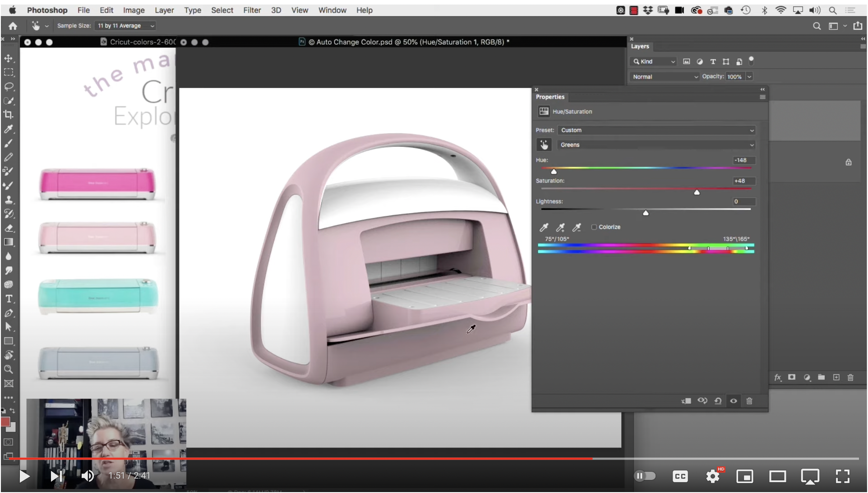This screenshot has width=868, height=493.
Task: Select the Move tool
Action: tap(9, 59)
